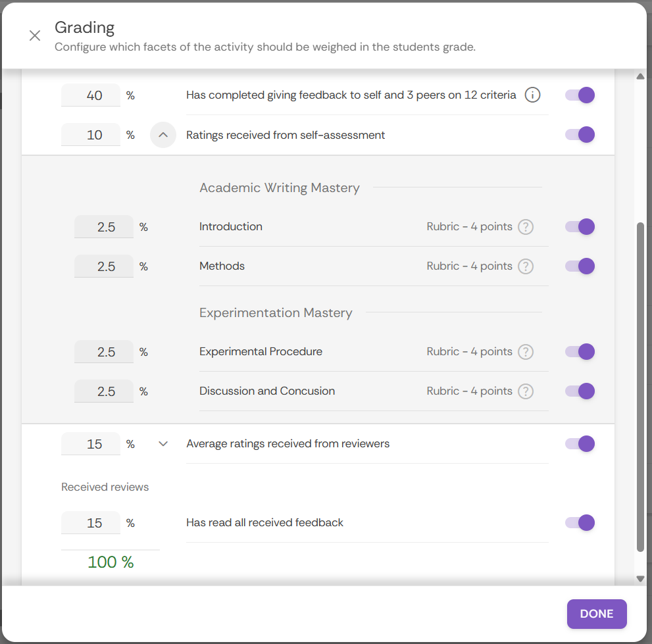Disable Ratings received from self-assessment toggle
The image size is (652, 644).
click(580, 135)
